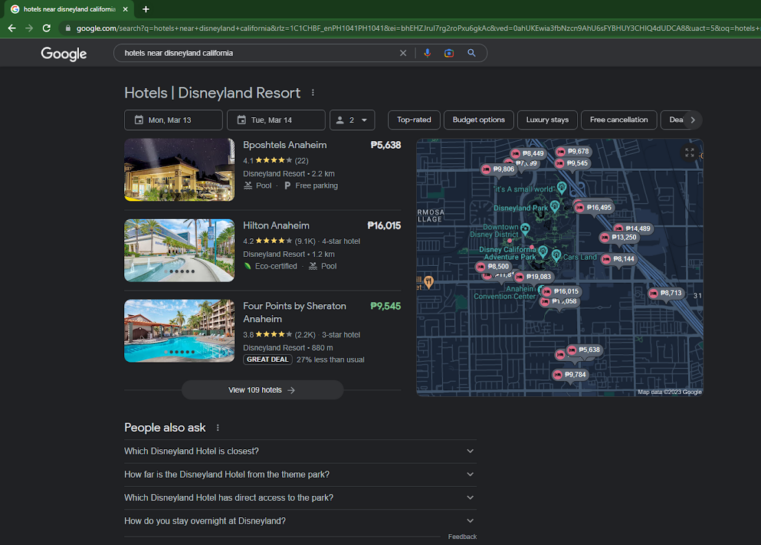Expand Which Hotel has direct access question
This screenshot has height=545, width=761.
tap(300, 498)
